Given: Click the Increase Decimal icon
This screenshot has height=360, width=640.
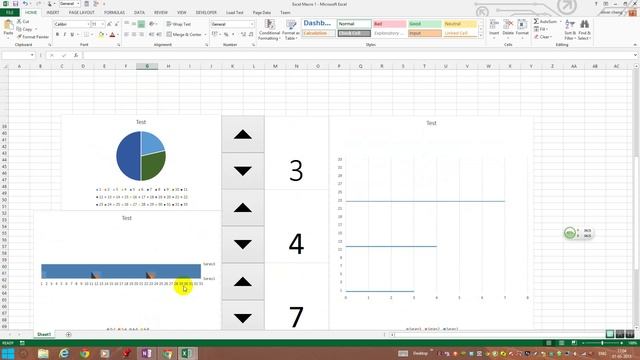Looking at the screenshot, I should pos(243,35).
